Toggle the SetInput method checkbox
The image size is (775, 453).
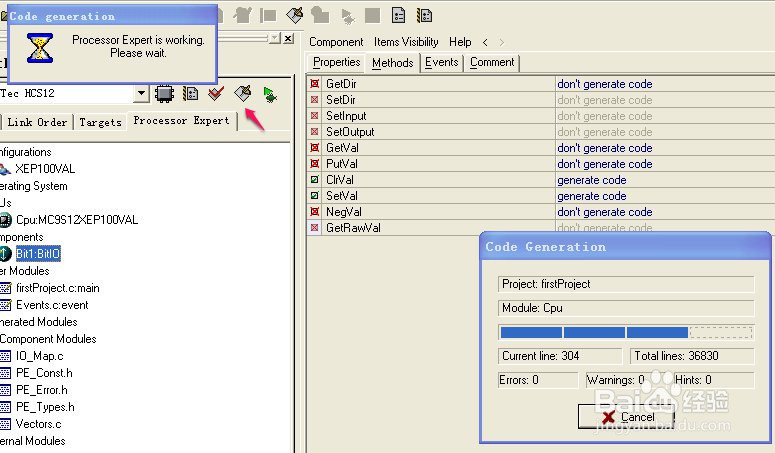pos(314,116)
